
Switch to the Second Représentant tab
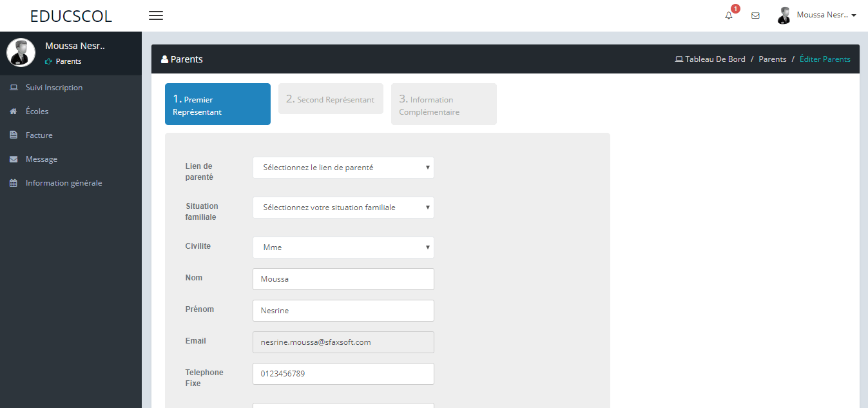point(331,99)
